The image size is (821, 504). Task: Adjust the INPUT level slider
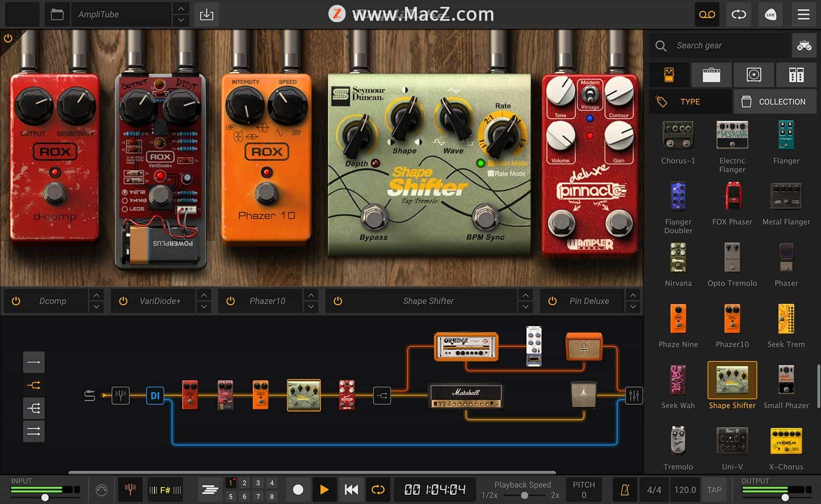tap(45, 497)
